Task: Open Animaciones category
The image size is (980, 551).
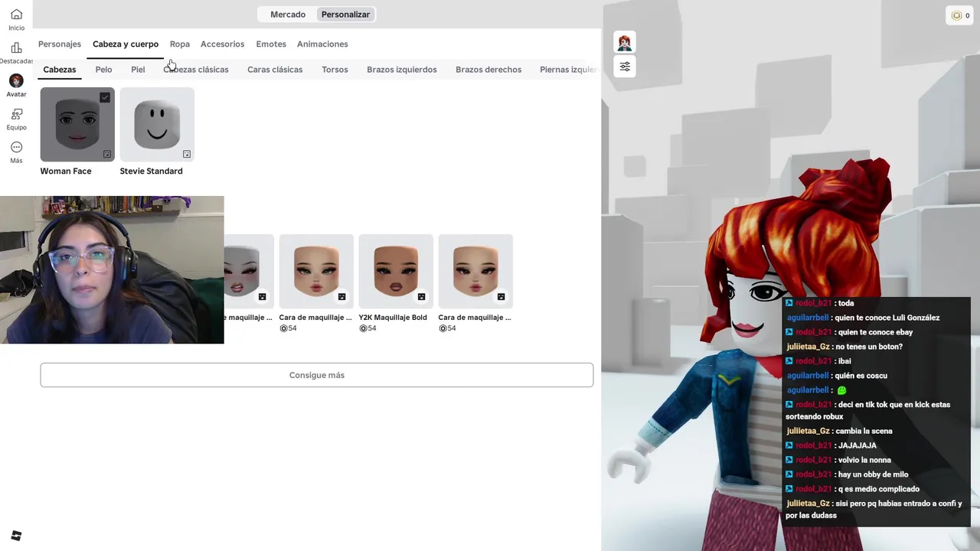Action: point(322,44)
